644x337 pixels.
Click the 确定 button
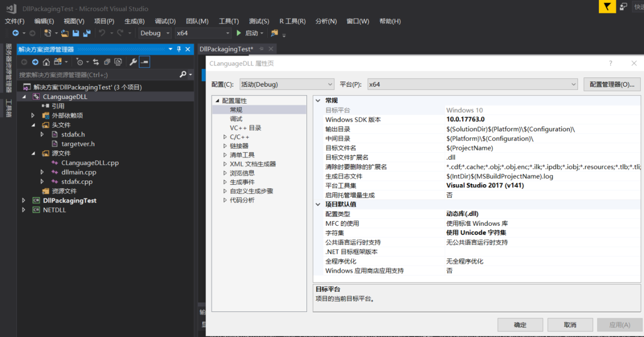click(x=520, y=325)
